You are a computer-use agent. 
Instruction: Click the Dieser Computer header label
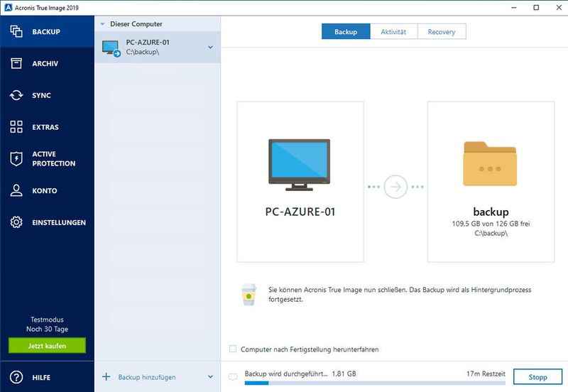click(x=136, y=24)
